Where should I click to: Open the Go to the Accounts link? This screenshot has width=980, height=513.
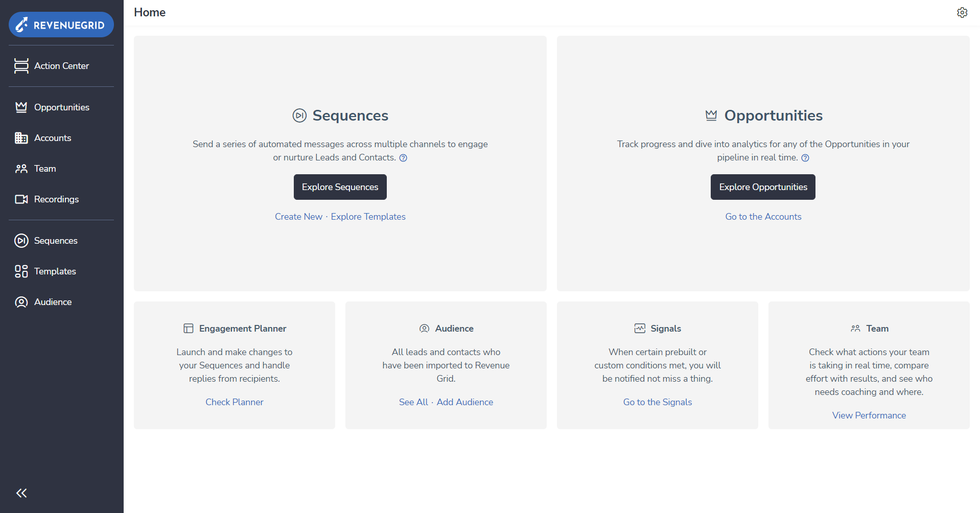(x=763, y=217)
